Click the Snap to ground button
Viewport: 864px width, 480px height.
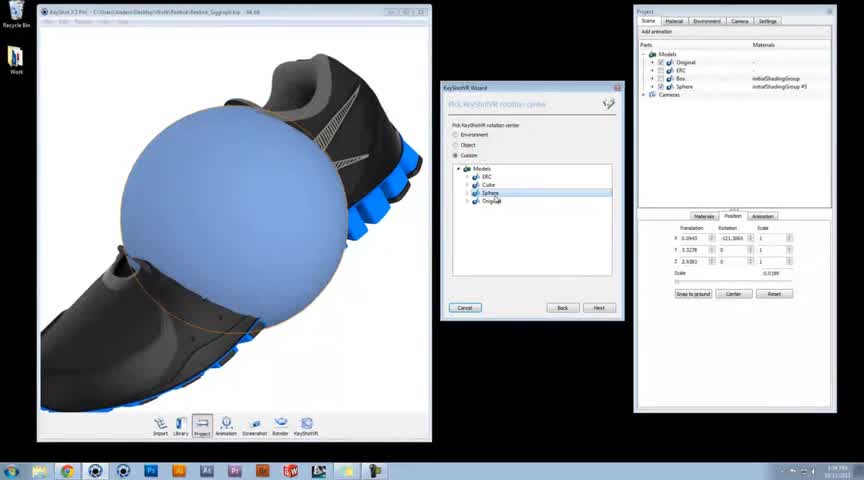(x=693, y=294)
